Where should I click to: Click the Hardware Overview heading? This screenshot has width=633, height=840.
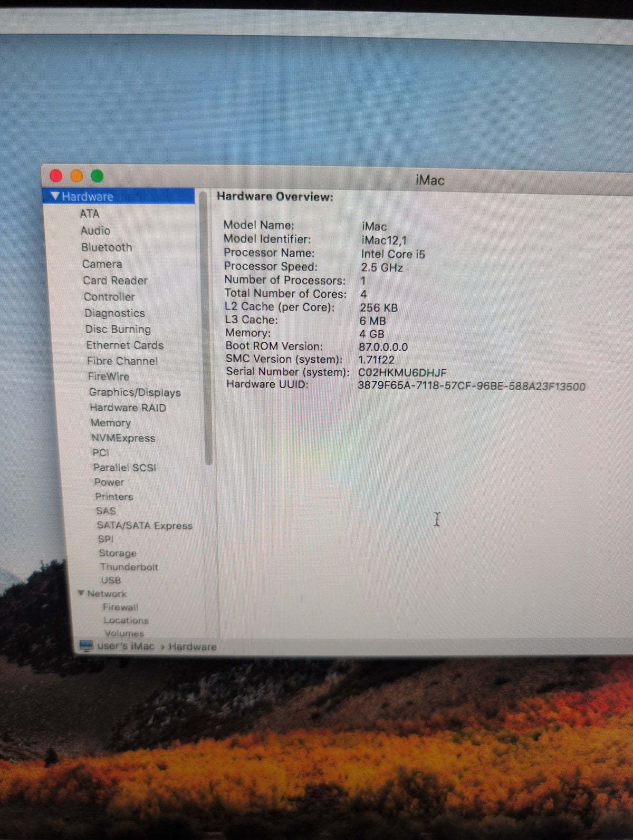click(275, 197)
